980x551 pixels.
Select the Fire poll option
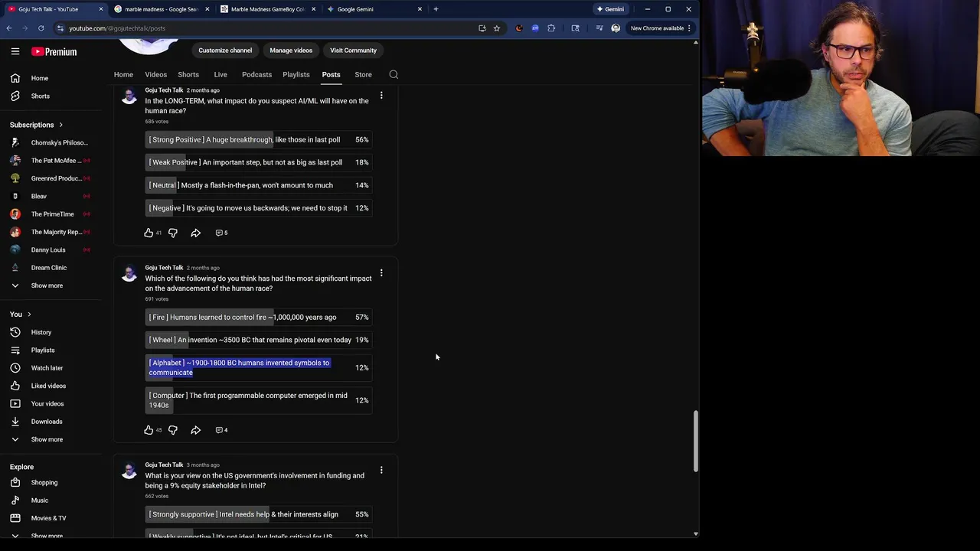[x=259, y=317]
